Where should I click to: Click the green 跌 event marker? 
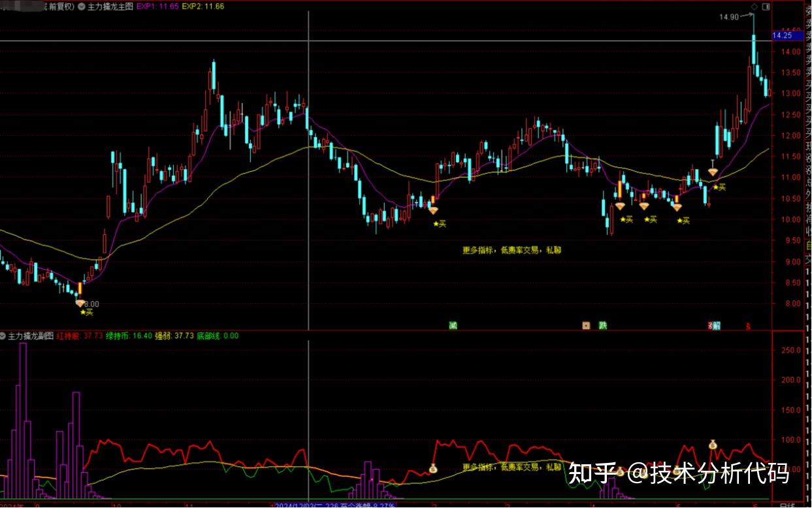pos(602,325)
